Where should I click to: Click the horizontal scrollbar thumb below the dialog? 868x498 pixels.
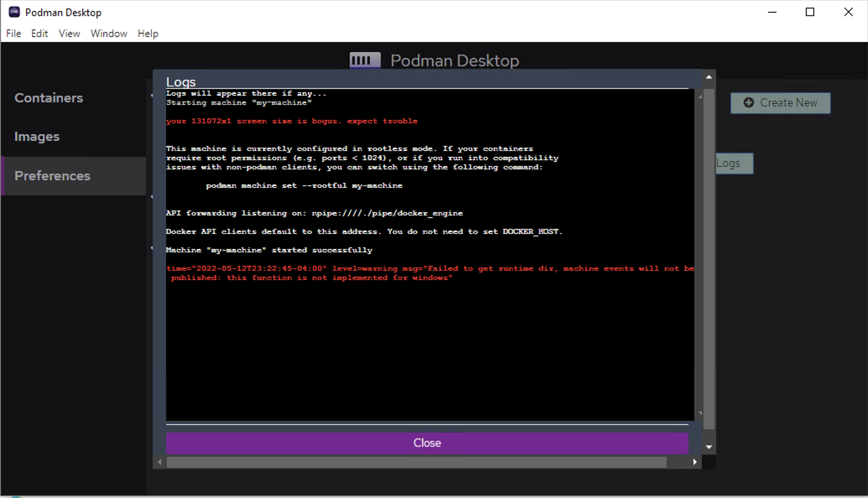(x=415, y=462)
